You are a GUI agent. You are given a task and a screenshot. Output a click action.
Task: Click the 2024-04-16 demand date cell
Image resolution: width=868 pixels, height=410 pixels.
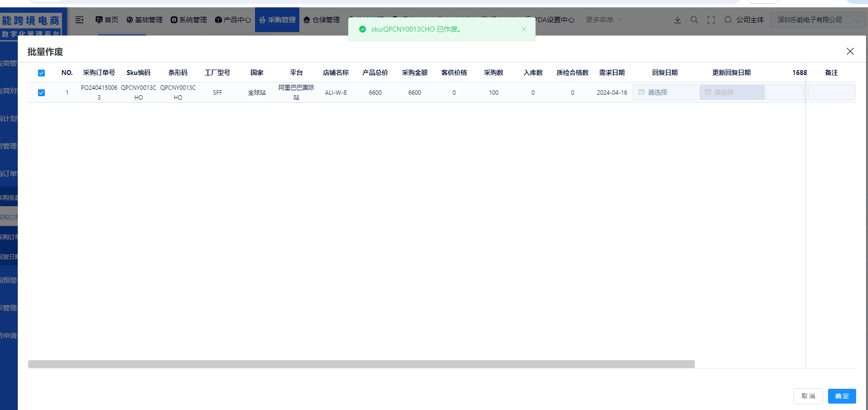pos(612,92)
